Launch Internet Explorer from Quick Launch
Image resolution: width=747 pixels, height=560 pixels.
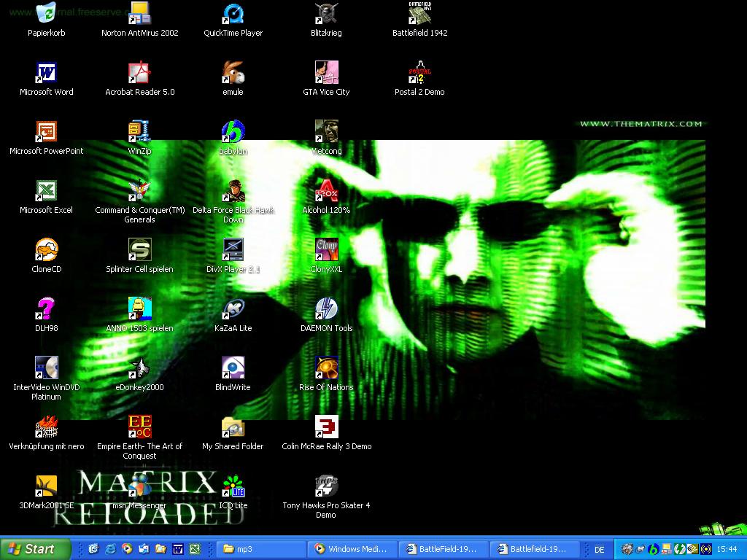111,549
